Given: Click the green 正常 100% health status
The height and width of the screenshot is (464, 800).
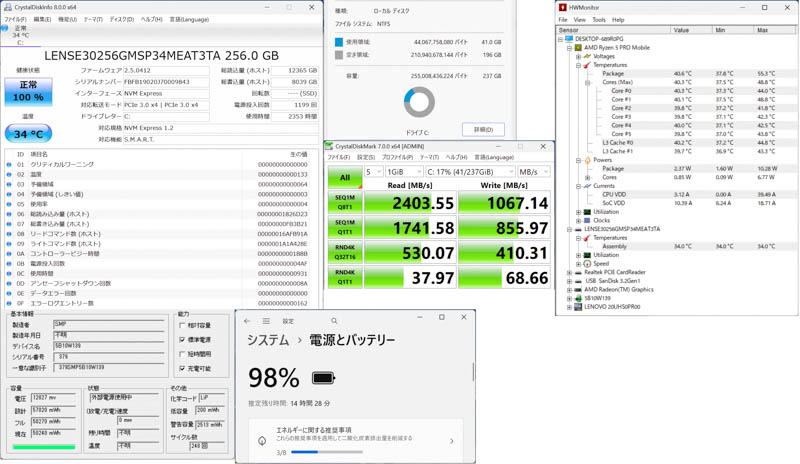Looking at the screenshot, I should [28, 92].
